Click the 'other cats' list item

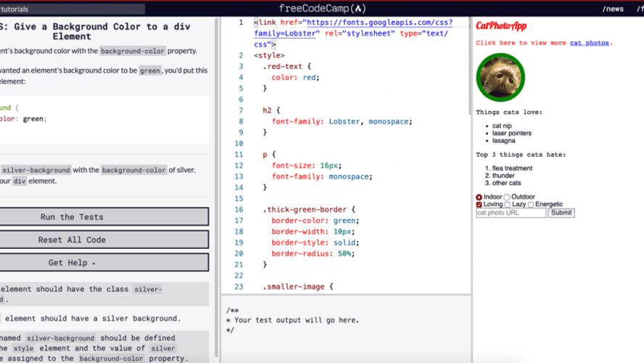(x=506, y=183)
